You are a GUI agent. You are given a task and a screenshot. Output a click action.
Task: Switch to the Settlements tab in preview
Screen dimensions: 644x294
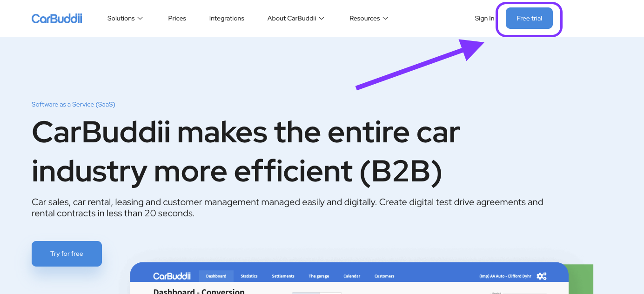pos(283,276)
